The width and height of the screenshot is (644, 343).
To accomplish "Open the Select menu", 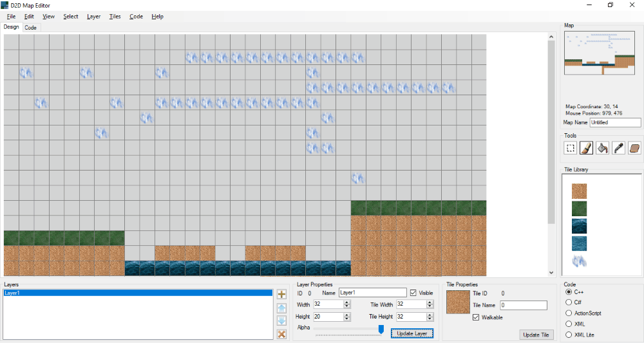I will [71, 17].
